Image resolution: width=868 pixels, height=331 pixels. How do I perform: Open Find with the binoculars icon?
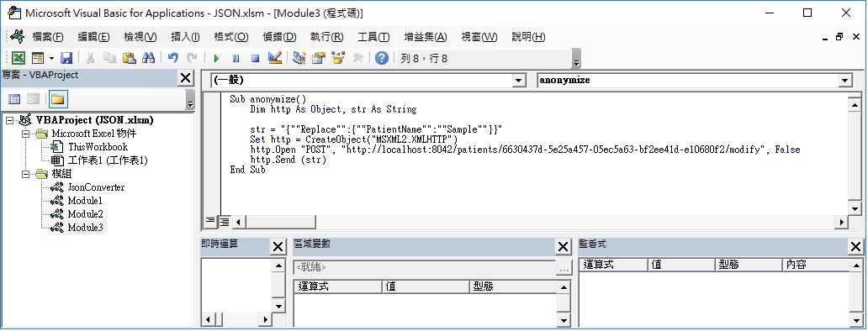point(148,57)
